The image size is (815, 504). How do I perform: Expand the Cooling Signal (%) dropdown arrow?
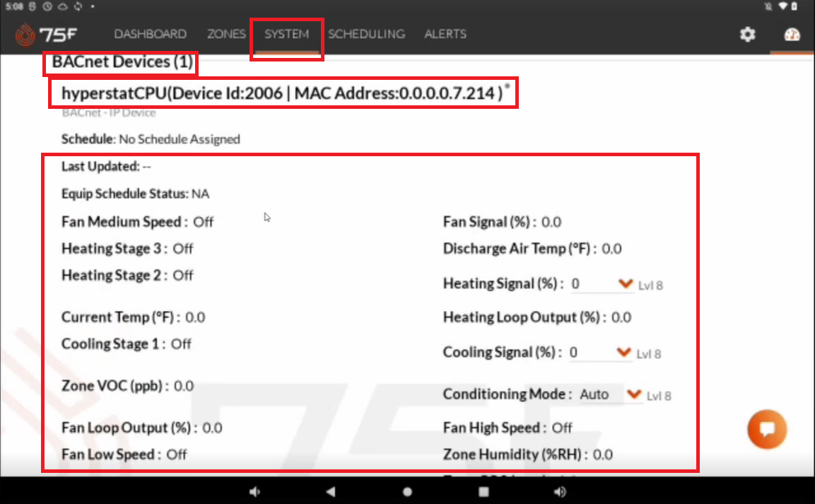(x=623, y=352)
